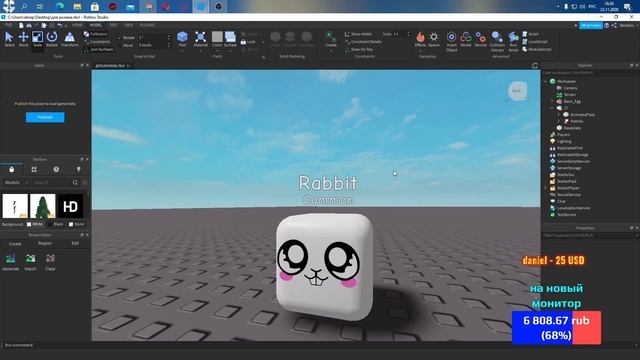Toggle the Collisions option
Screen dimensions: 640x360
point(96,34)
